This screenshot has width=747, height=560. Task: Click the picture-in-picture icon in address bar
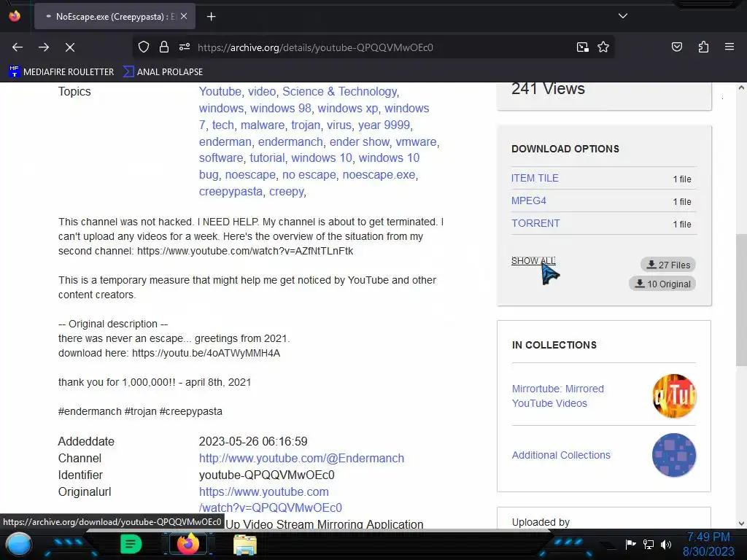point(583,47)
